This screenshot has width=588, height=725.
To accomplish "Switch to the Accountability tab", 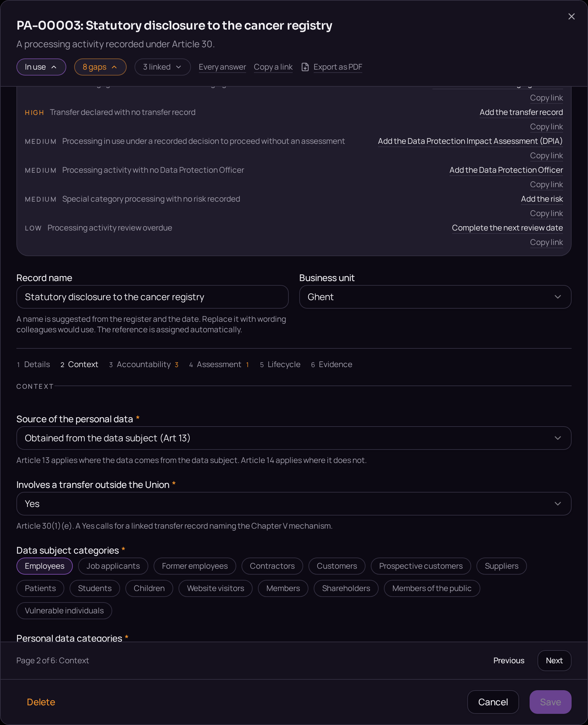I will click(144, 364).
